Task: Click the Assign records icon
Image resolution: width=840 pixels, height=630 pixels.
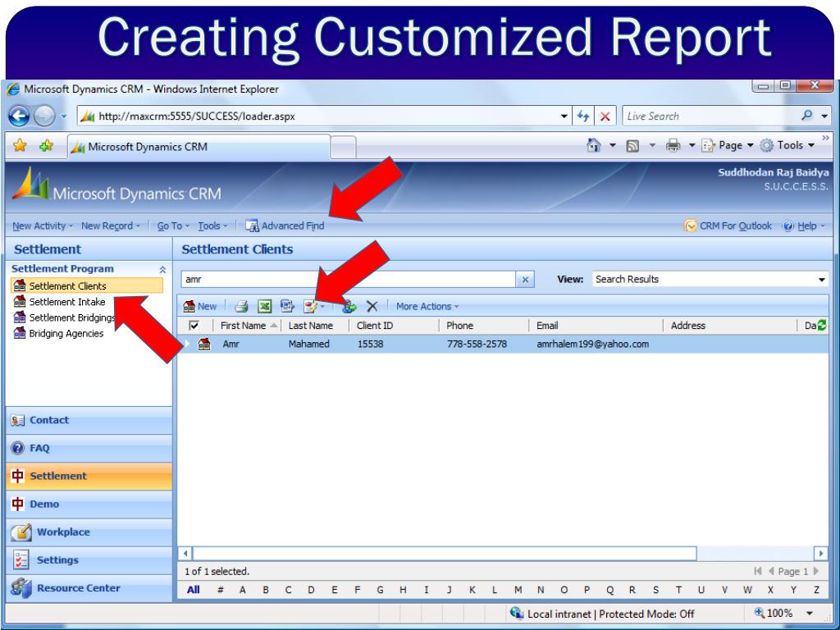Action: pyautogui.click(x=349, y=307)
